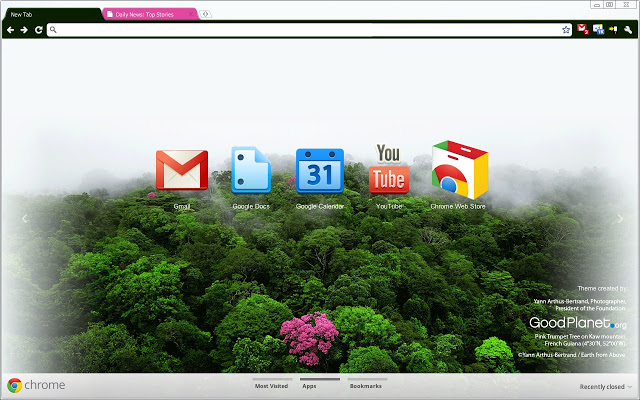
Task: Click the Chrome Web Store label text
Action: coord(458,207)
